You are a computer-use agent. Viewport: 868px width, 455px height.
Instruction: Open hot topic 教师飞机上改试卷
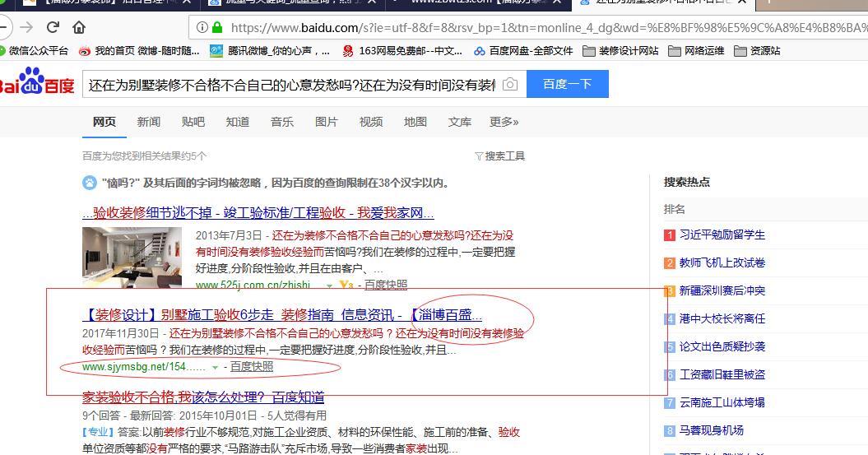coord(722,263)
